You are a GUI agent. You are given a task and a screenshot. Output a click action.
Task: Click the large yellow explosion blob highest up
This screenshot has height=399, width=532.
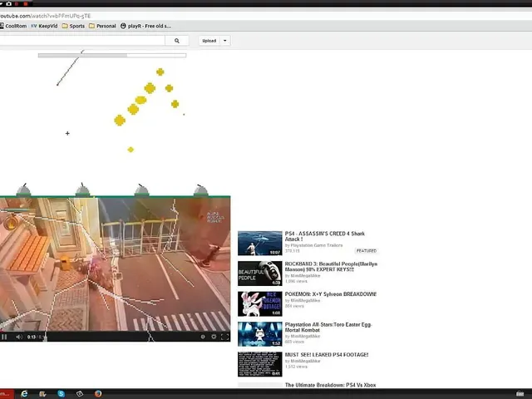pyautogui.click(x=150, y=88)
